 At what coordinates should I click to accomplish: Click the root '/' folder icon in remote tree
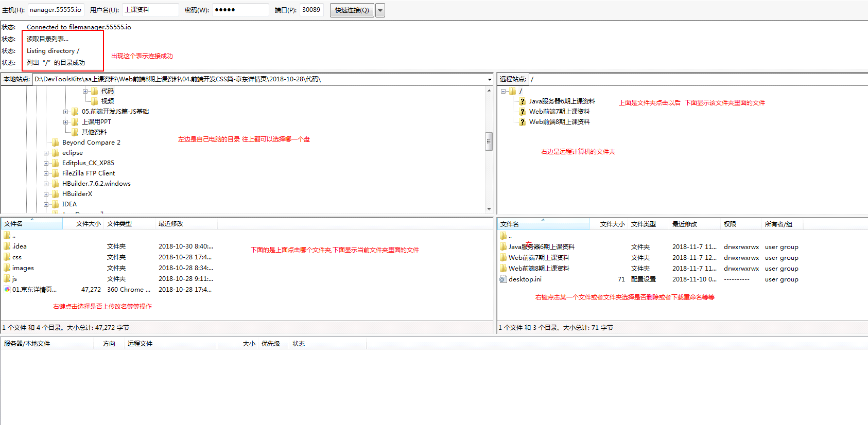click(513, 91)
